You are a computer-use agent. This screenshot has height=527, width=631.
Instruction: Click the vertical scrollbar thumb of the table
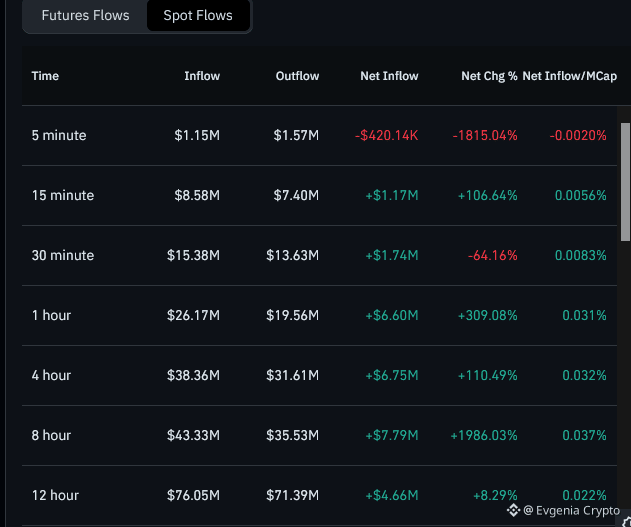pos(625,182)
